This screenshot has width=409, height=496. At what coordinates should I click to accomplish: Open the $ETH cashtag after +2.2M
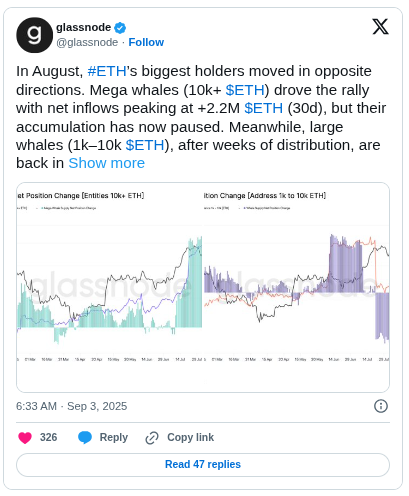[x=263, y=108]
